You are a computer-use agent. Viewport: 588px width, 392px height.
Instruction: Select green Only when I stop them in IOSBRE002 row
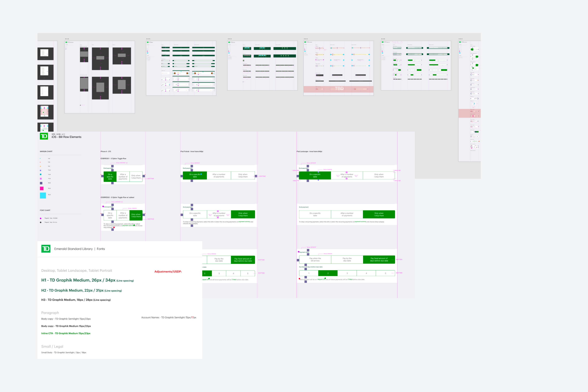(136, 215)
